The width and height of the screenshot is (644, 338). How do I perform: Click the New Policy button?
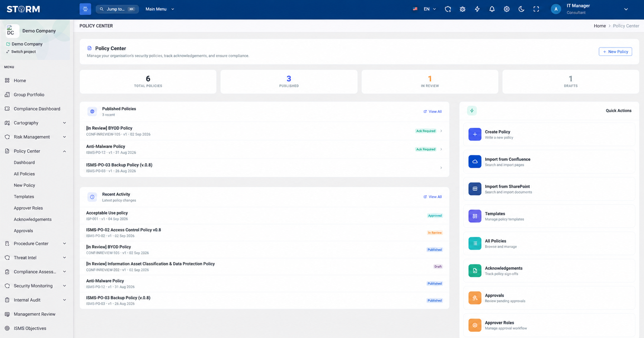(x=615, y=52)
